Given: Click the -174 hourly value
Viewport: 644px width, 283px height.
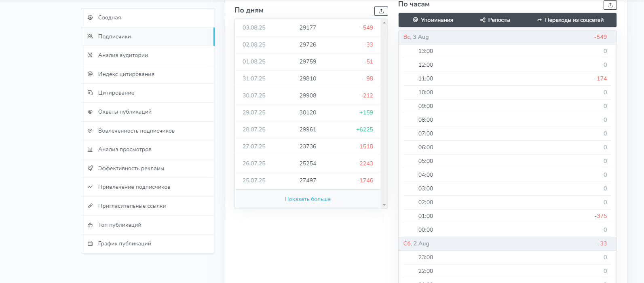Looking at the screenshot, I should 600,78.
